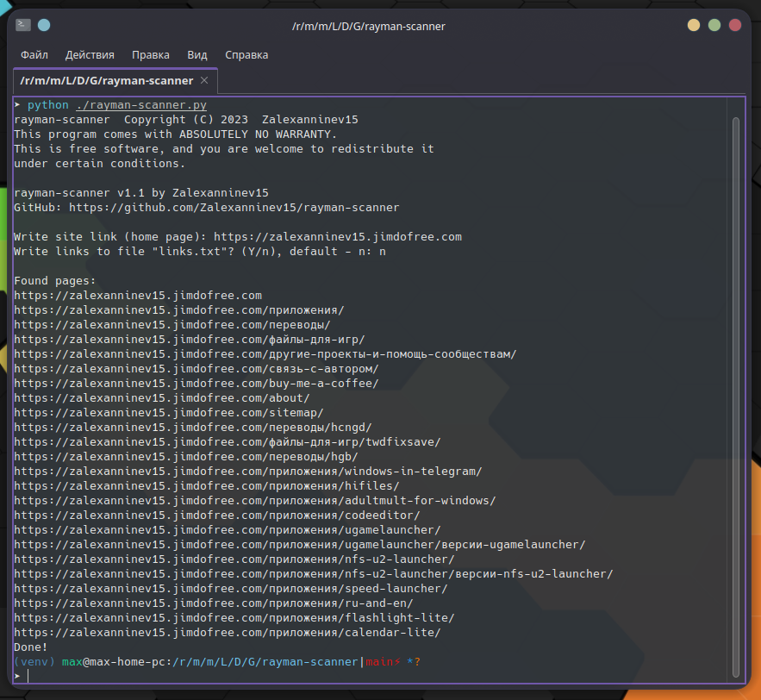The width and height of the screenshot is (761, 700).
Task: Click the blue circle title bar button
Action: [x=44, y=25]
